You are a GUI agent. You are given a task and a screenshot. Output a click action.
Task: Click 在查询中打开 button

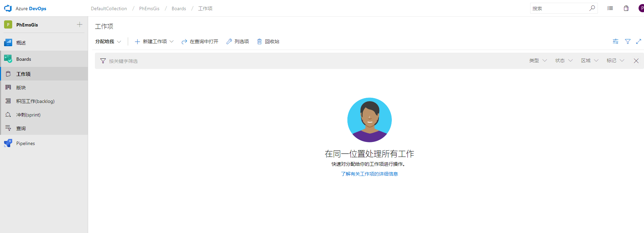(200, 41)
